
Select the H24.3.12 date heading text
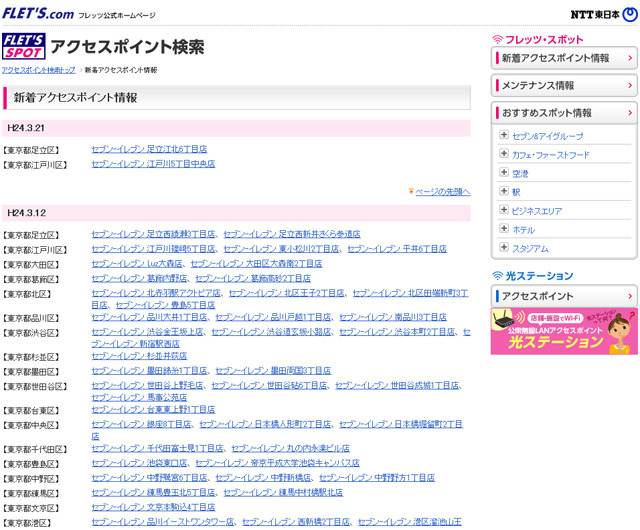pos(27,213)
